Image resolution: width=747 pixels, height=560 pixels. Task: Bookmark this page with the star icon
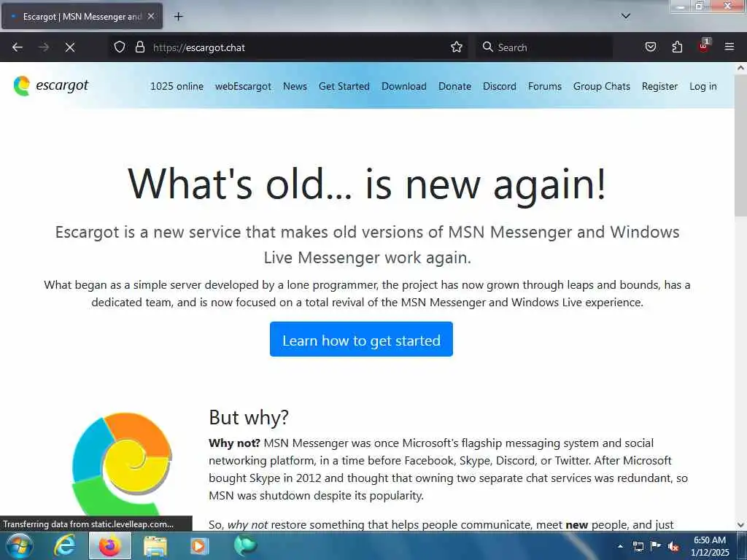(457, 47)
